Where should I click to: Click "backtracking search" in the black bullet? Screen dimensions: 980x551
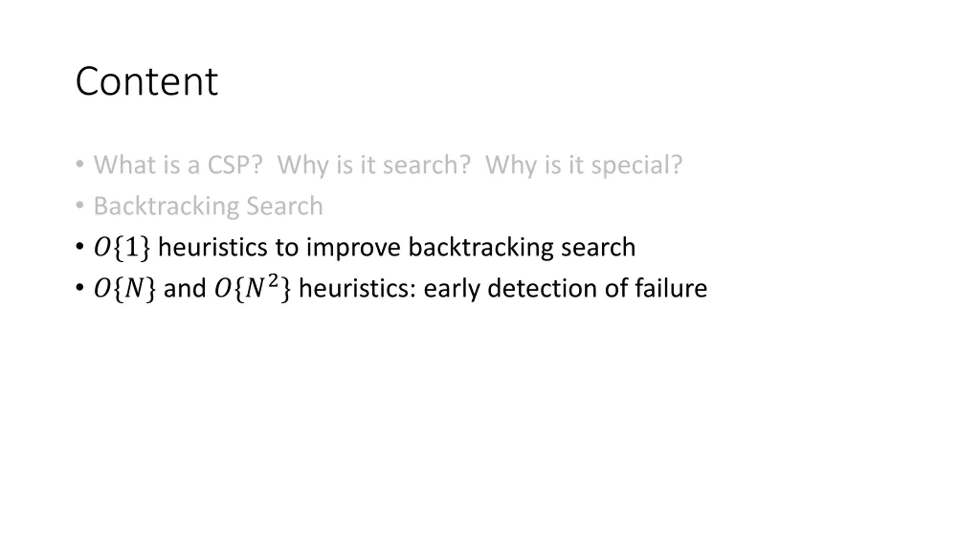pyautogui.click(x=522, y=247)
